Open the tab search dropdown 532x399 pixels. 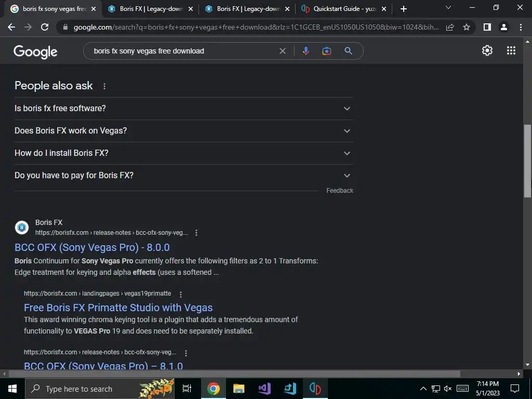tap(448, 7)
